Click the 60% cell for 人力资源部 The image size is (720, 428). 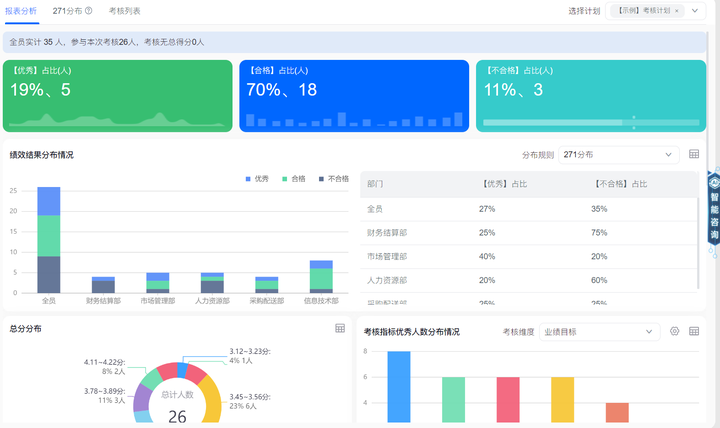click(599, 280)
